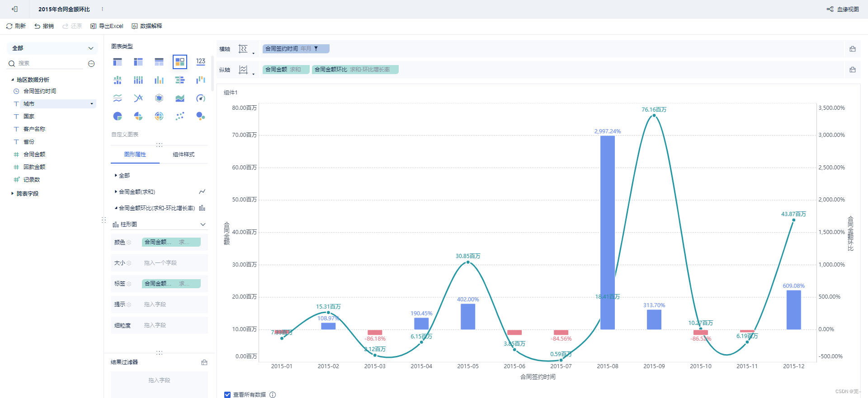This screenshot has height=398, width=868.
Task: Choose the gauge dashboard chart type
Action: pyautogui.click(x=201, y=98)
